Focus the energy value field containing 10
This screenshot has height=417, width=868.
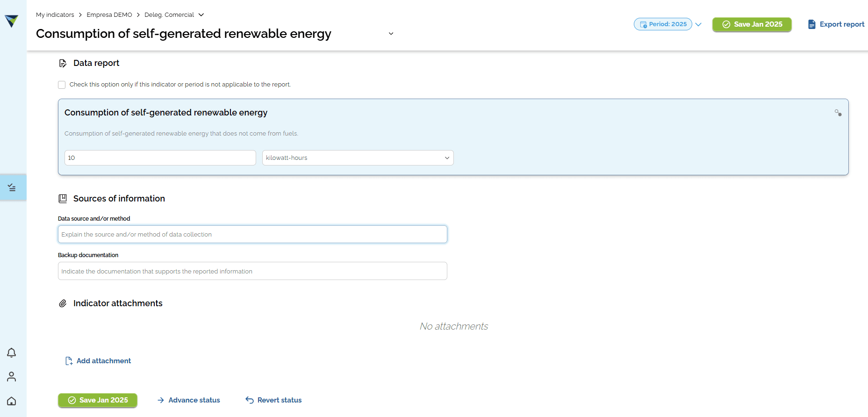click(160, 158)
